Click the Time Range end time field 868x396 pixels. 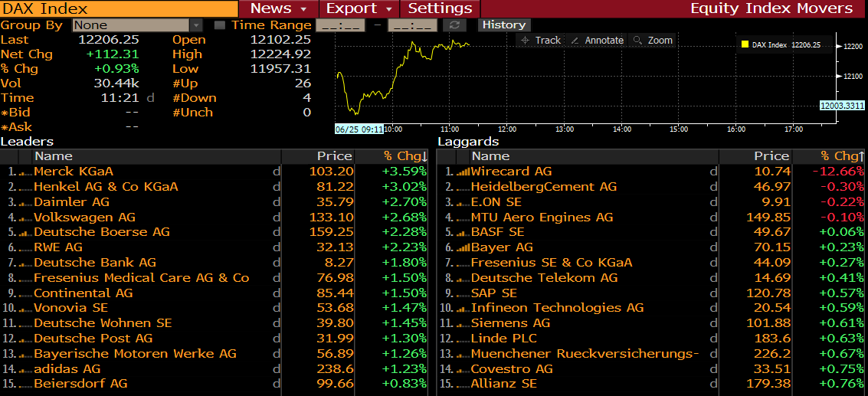(x=412, y=25)
